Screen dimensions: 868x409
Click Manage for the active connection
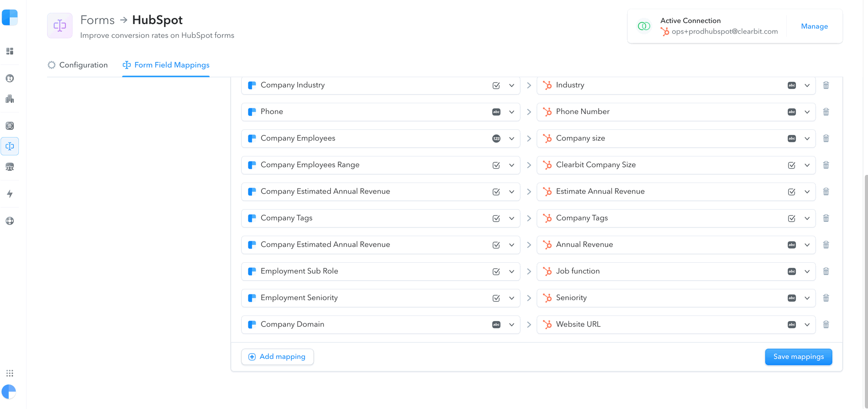point(814,26)
